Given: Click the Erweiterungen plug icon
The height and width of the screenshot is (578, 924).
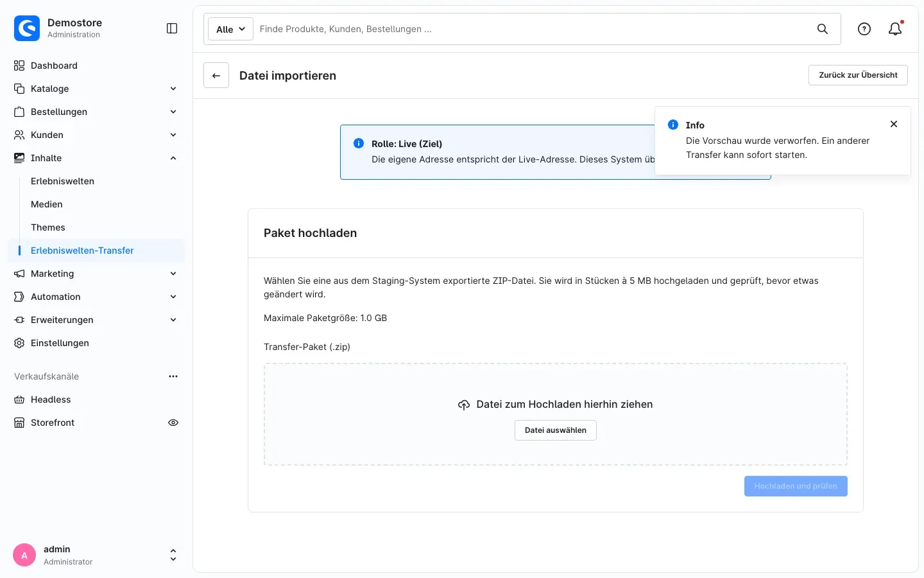Looking at the screenshot, I should click(19, 320).
